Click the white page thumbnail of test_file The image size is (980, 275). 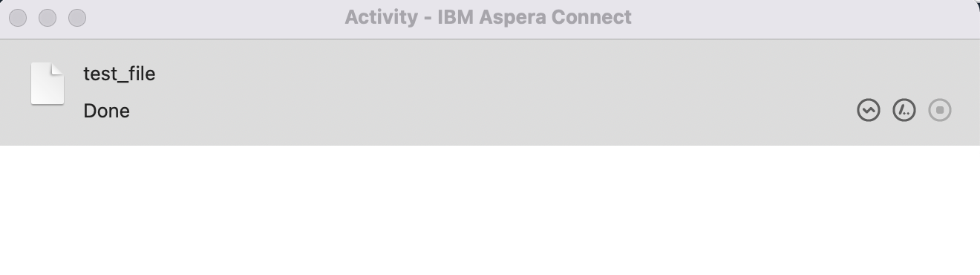coord(48,84)
